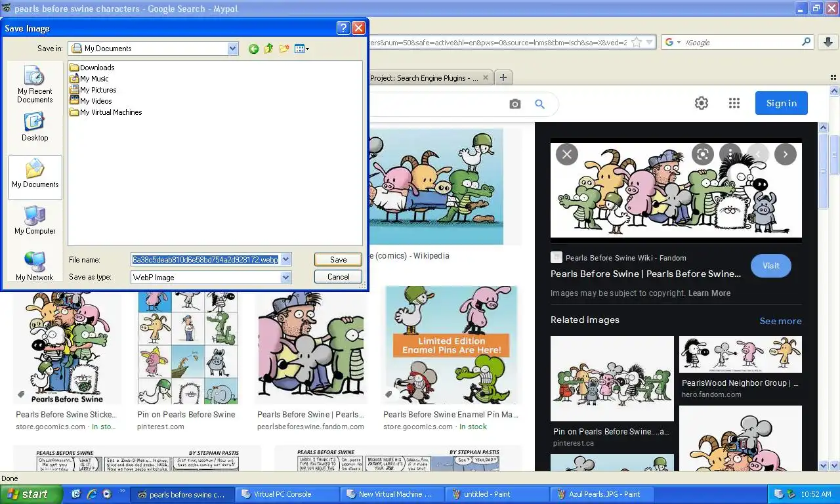Viewport: 840px width, 504px height.
Task: Click the browser search bar magnifier icon
Action: click(x=807, y=42)
